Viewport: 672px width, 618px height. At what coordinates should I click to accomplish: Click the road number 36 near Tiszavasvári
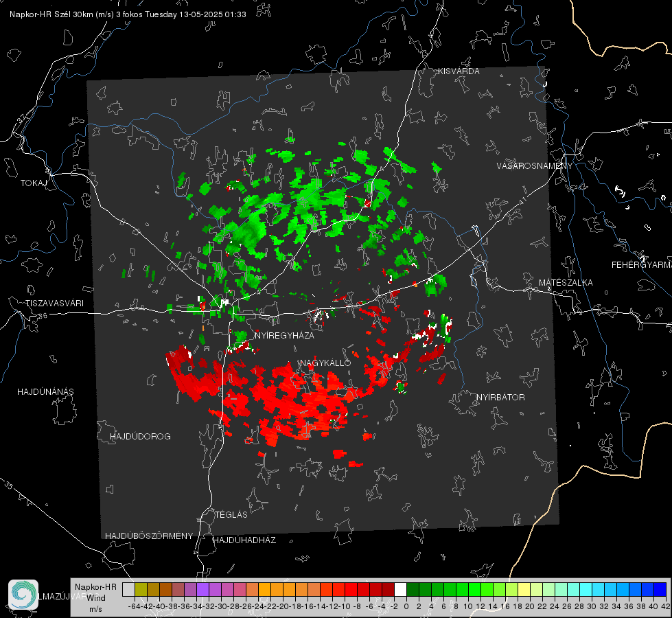click(43, 316)
